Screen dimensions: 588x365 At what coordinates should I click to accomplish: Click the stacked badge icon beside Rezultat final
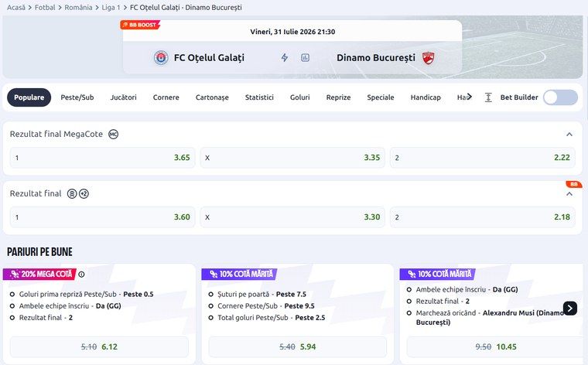pyautogui.click(x=72, y=194)
